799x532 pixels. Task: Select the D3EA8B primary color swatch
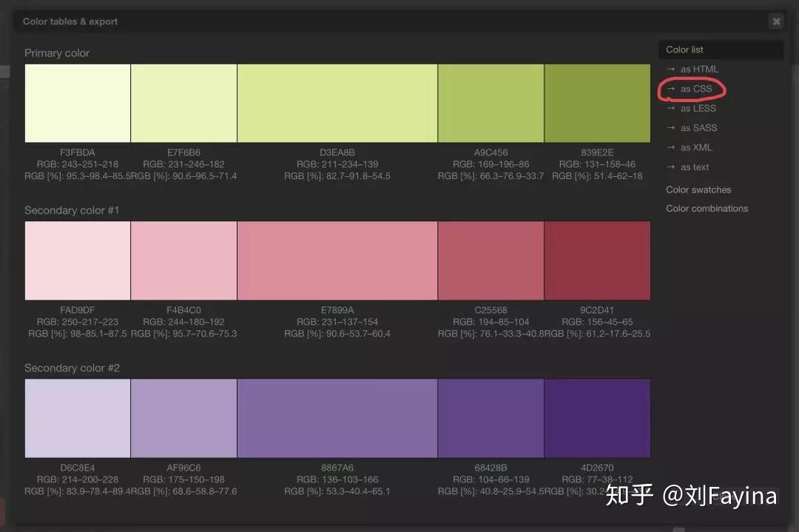337,103
